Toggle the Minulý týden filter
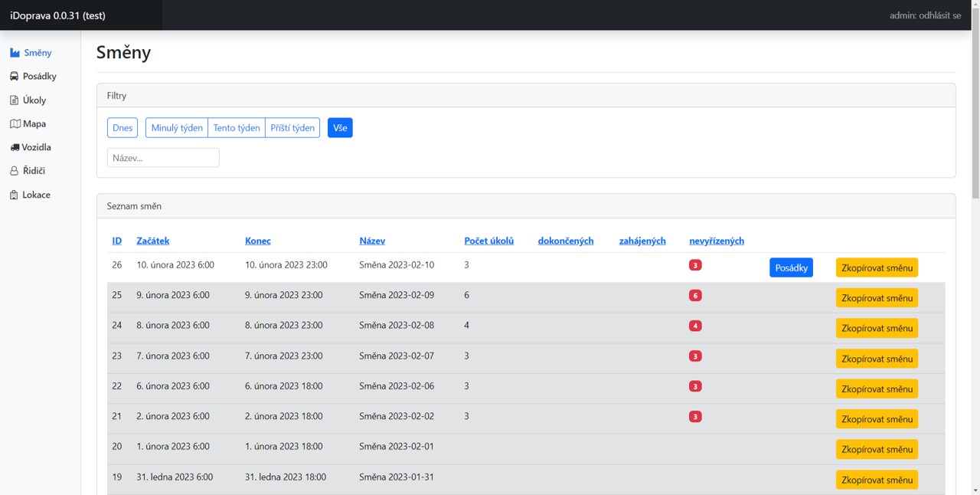Viewport: 980px width, 495px height. [x=177, y=128]
